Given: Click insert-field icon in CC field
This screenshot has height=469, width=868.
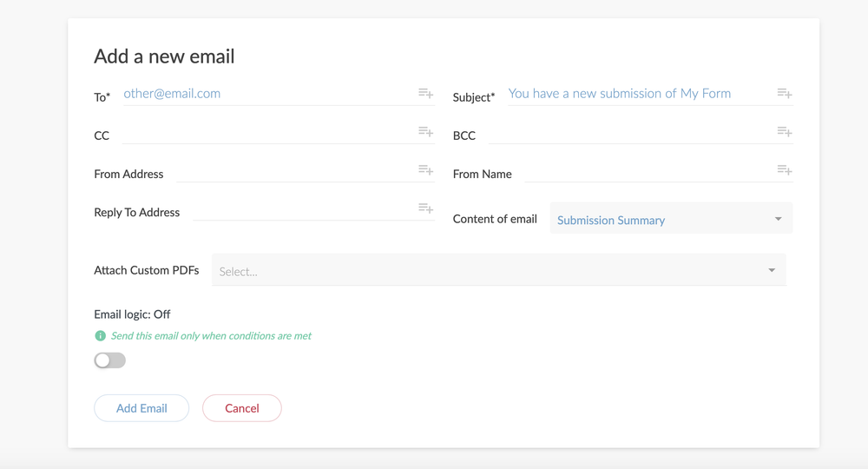Looking at the screenshot, I should 425,131.
